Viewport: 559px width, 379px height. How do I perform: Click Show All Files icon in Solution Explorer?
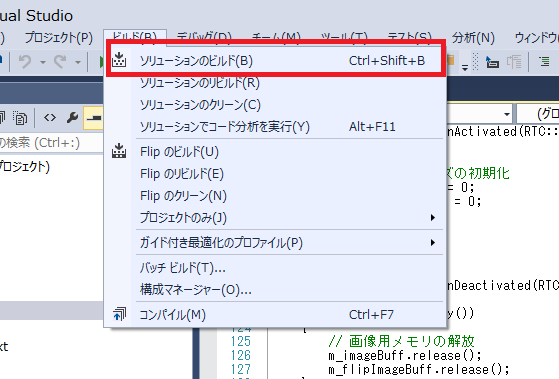(20, 118)
